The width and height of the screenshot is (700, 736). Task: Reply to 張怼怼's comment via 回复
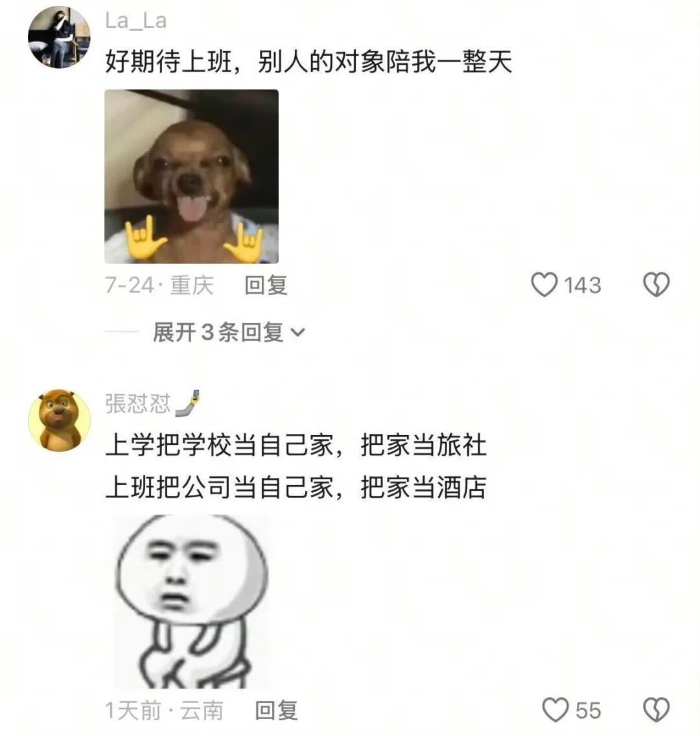coord(276,710)
